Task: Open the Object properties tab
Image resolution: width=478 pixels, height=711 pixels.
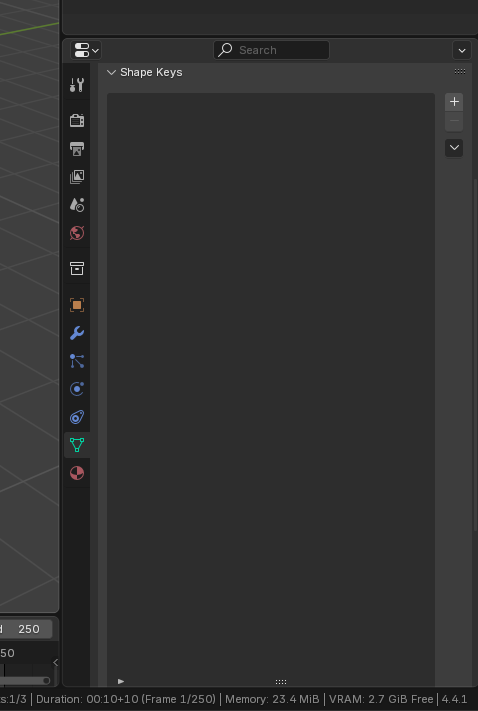Action: (x=77, y=305)
